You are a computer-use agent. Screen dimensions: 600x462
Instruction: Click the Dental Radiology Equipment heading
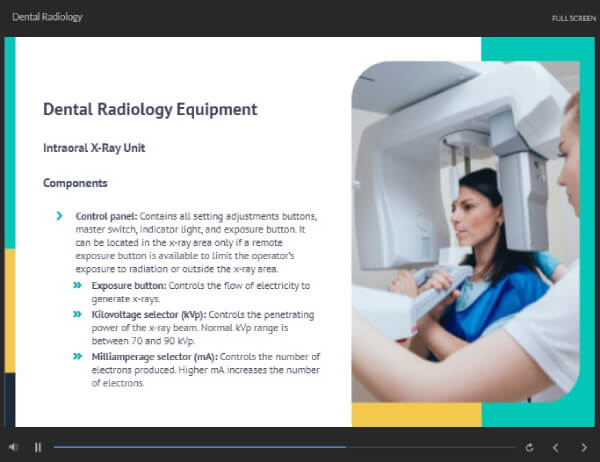[150, 109]
